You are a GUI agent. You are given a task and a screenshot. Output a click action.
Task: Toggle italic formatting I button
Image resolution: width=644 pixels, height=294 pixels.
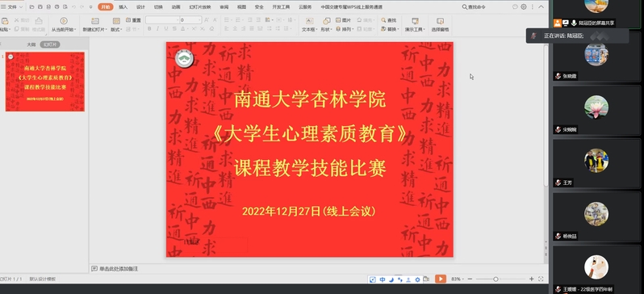tap(157, 29)
